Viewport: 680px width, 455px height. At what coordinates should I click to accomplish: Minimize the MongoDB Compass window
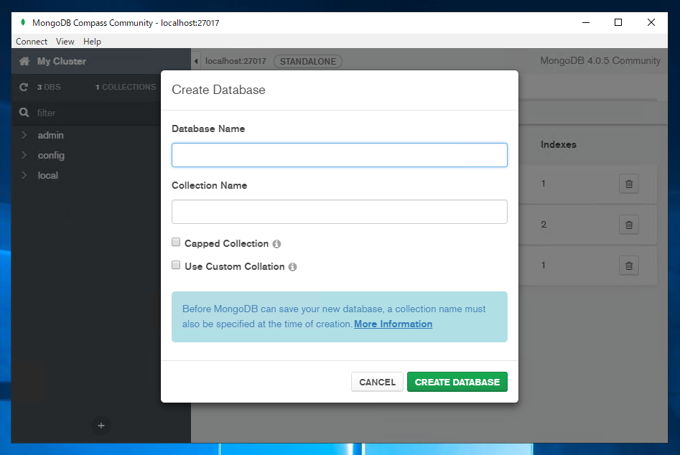point(585,22)
